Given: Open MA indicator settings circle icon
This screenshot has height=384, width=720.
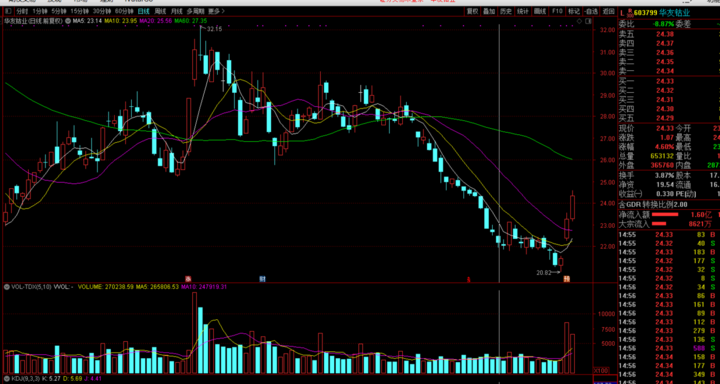Looking at the screenshot, I should [x=68, y=21].
